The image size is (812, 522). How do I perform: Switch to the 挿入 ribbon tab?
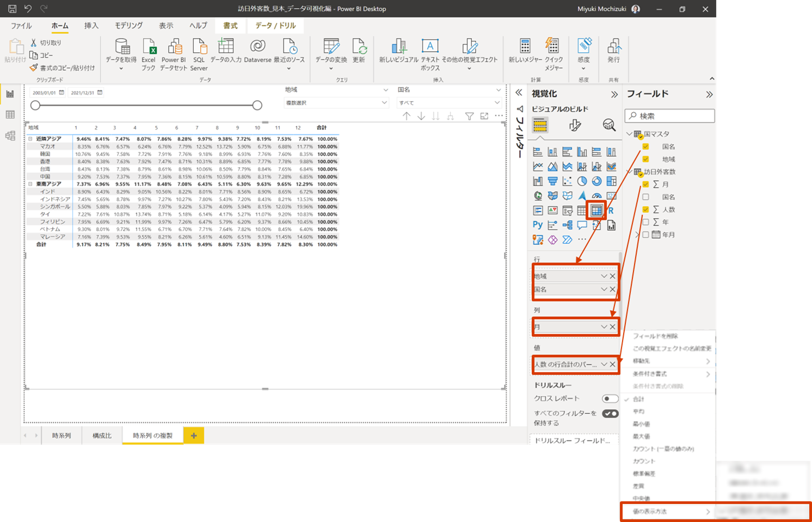pos(91,26)
